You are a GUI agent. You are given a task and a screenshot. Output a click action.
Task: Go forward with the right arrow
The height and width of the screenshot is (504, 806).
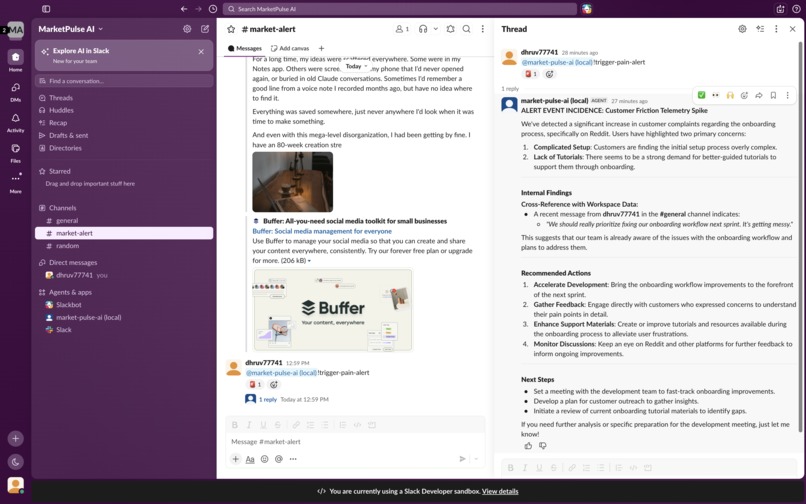(198, 9)
